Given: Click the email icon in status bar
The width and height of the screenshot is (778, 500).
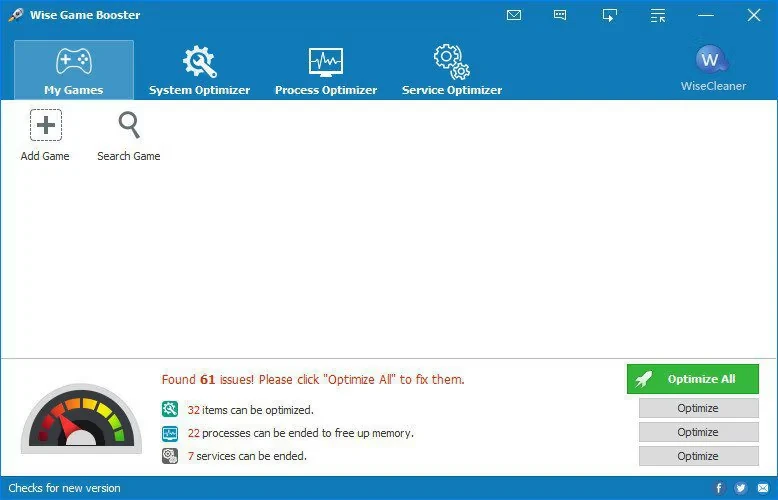Looking at the screenshot, I should point(762,488).
